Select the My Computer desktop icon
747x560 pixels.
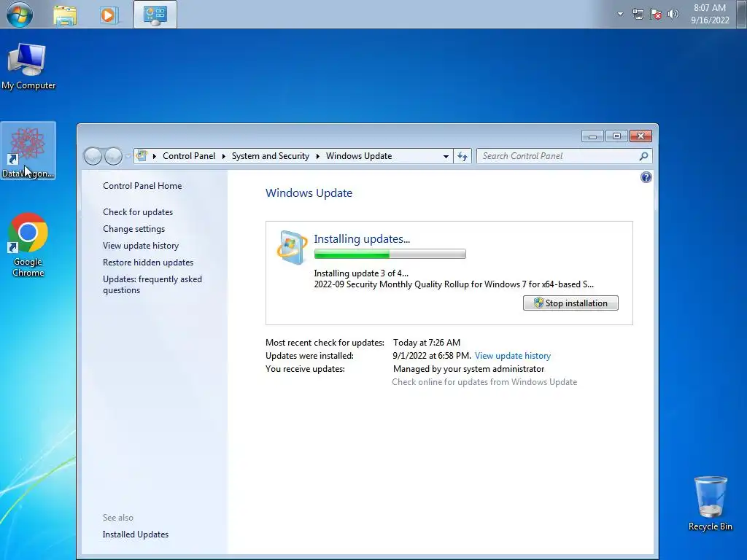click(28, 66)
